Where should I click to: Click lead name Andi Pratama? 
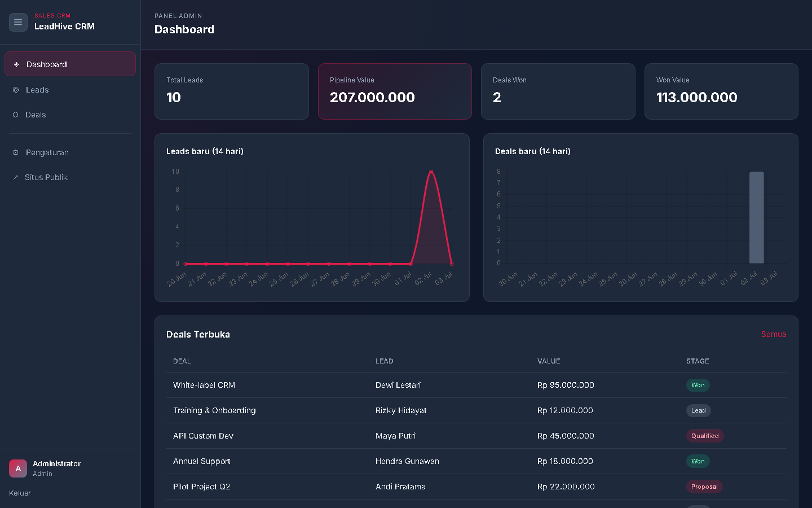[400, 487]
